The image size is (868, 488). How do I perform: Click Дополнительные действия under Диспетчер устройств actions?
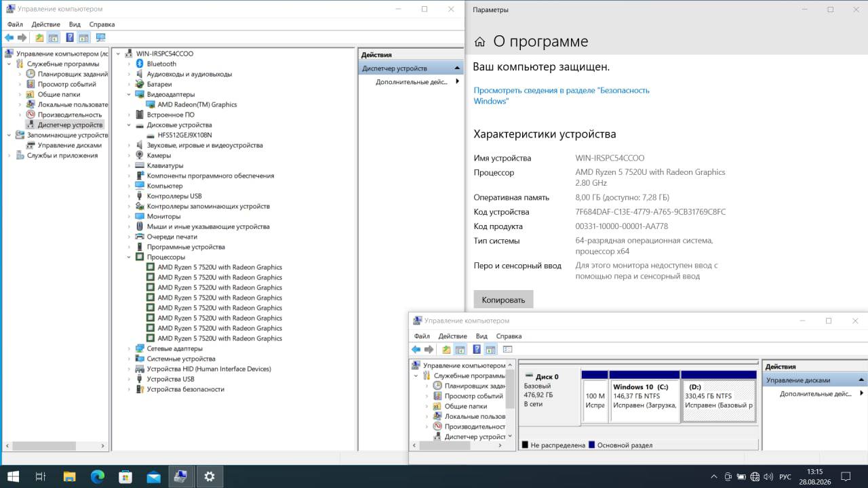point(412,82)
